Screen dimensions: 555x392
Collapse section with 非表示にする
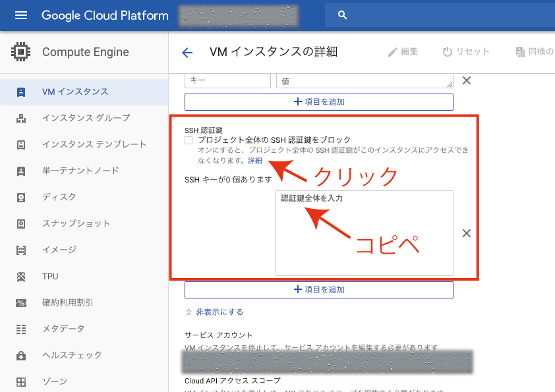click(x=214, y=312)
